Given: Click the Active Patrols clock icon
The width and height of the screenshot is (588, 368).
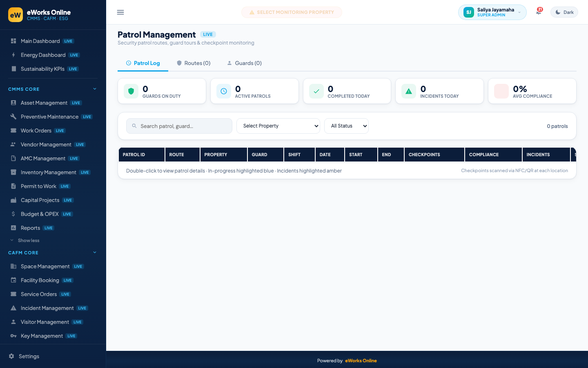Looking at the screenshot, I should [x=224, y=91].
